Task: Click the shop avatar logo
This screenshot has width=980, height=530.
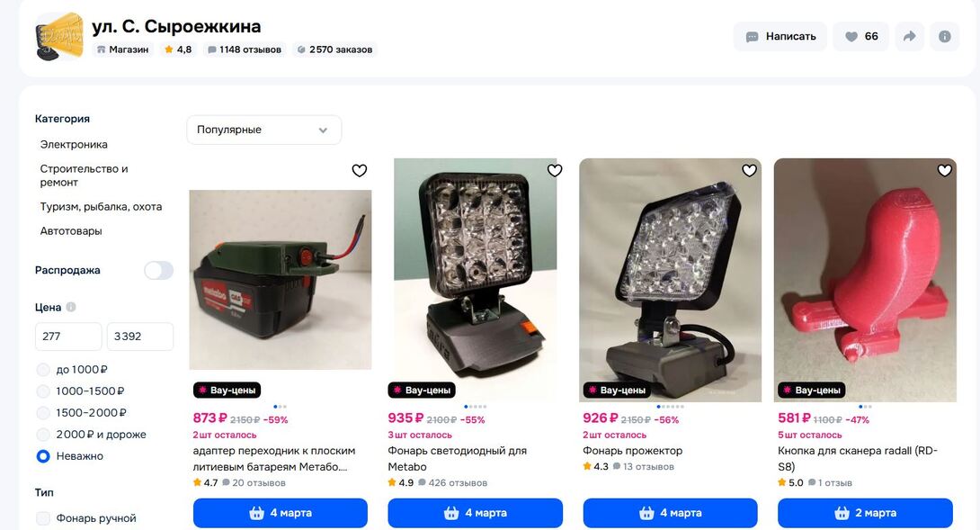Action: tap(59, 37)
